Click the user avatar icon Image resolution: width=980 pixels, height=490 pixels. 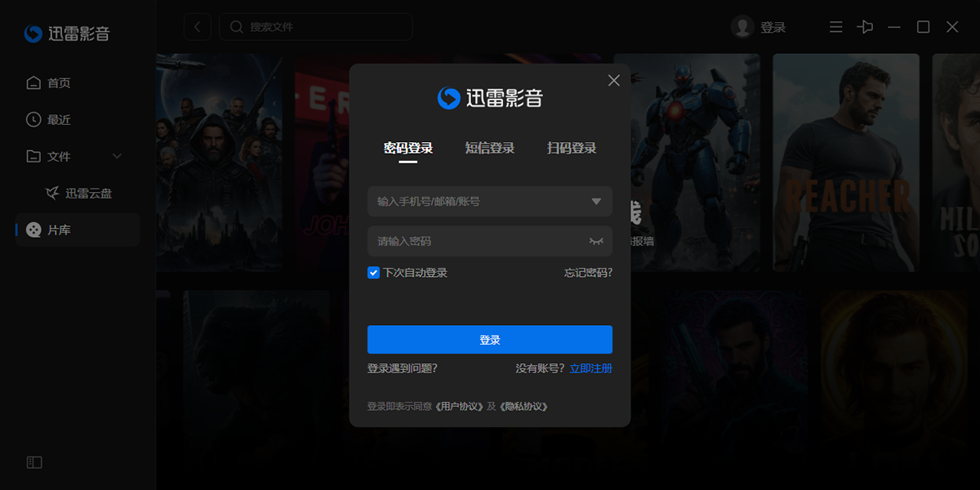[742, 27]
